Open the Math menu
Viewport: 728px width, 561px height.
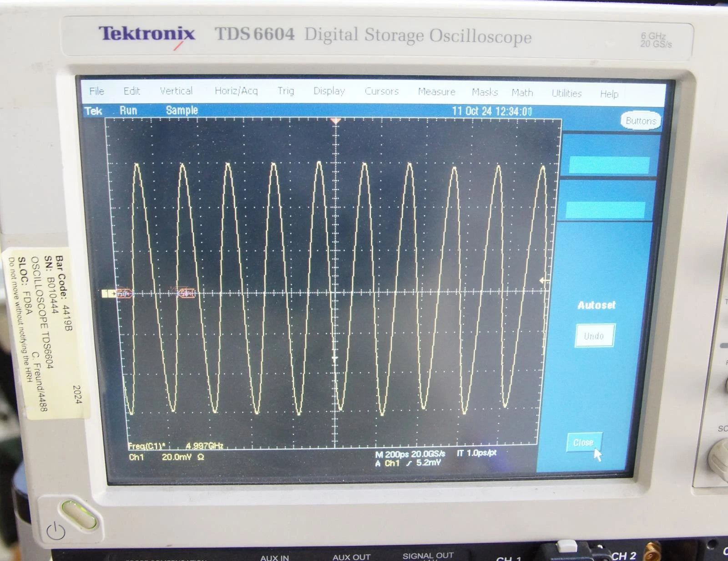point(522,92)
